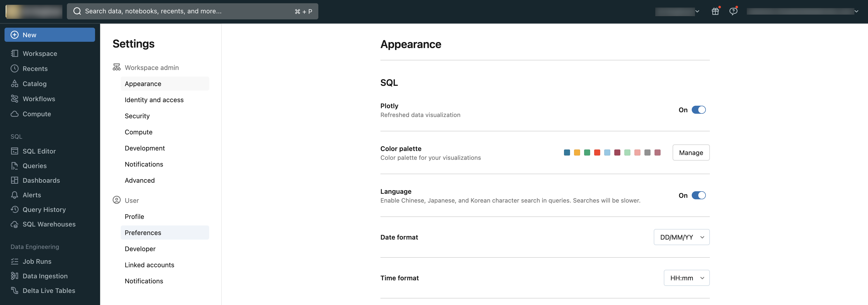The width and height of the screenshot is (868, 305).
Task: Open Workflows in sidebar
Action: (x=39, y=99)
